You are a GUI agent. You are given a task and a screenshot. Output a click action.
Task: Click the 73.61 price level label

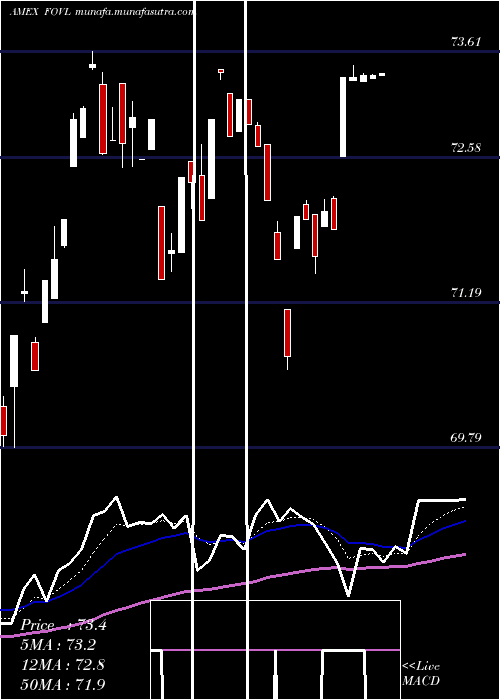[466, 42]
